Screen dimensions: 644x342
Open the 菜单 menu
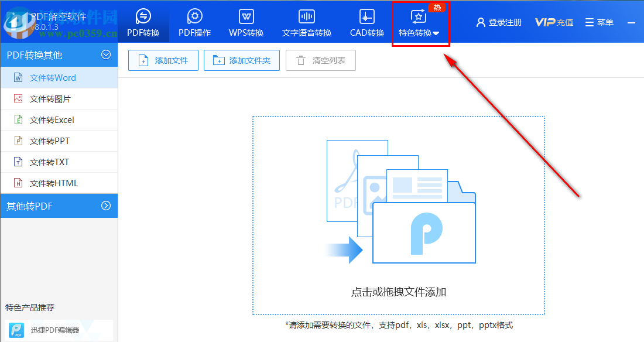599,21
